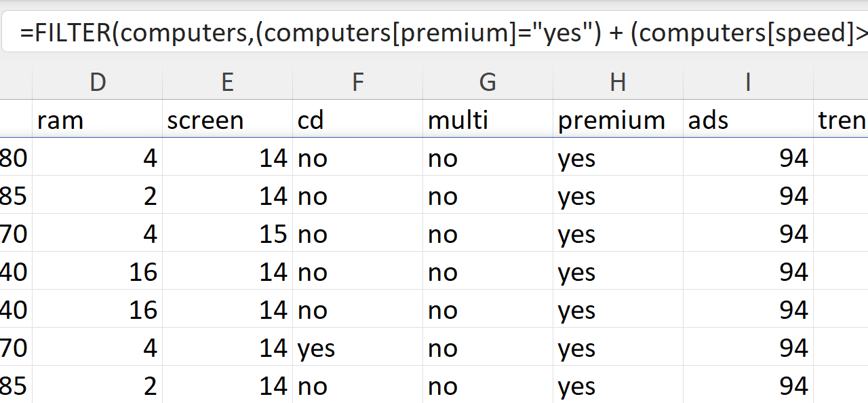Screen dimensions: 868x403
Task: Click the "premium" header cell
Action: tap(618, 120)
